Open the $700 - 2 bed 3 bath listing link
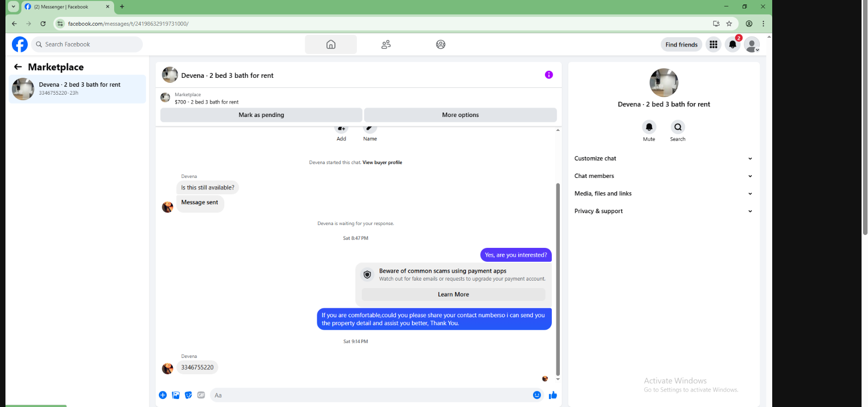The height and width of the screenshot is (407, 868). coord(206,102)
